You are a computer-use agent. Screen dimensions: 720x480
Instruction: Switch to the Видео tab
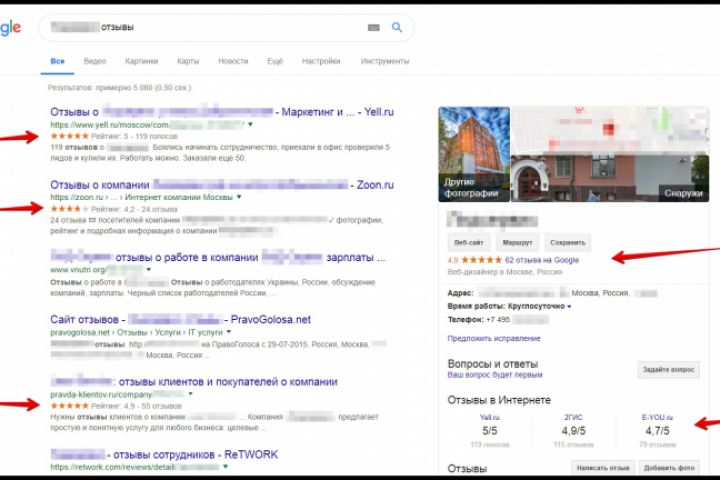click(x=95, y=61)
